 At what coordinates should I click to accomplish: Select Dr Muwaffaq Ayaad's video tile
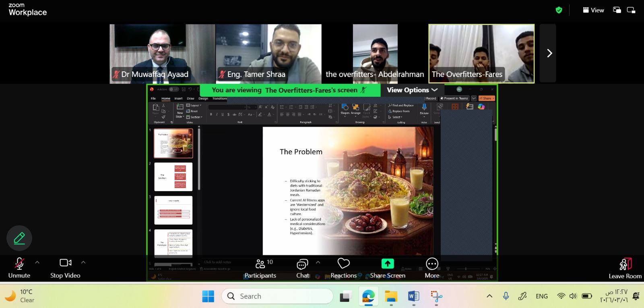162,54
